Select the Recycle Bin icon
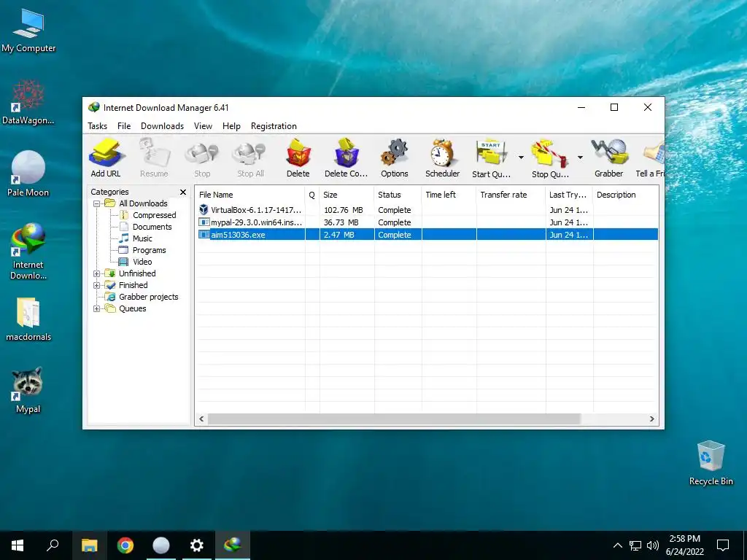747x560 pixels. (x=711, y=463)
